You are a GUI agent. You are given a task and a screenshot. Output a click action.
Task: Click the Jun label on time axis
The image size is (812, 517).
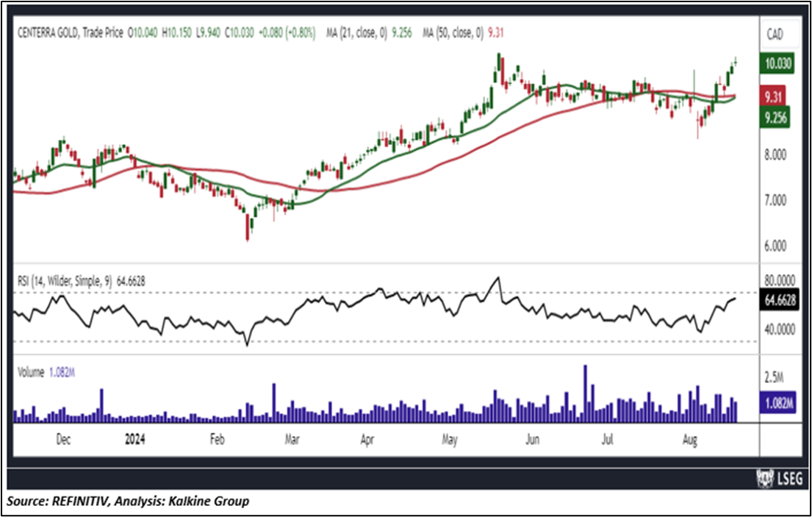tap(532, 439)
